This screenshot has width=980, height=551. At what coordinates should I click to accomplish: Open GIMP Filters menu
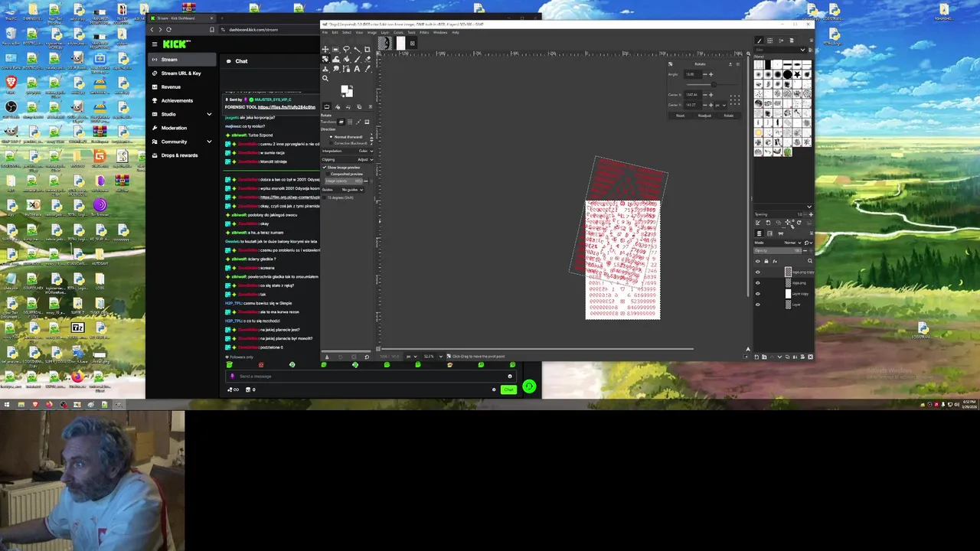(424, 32)
